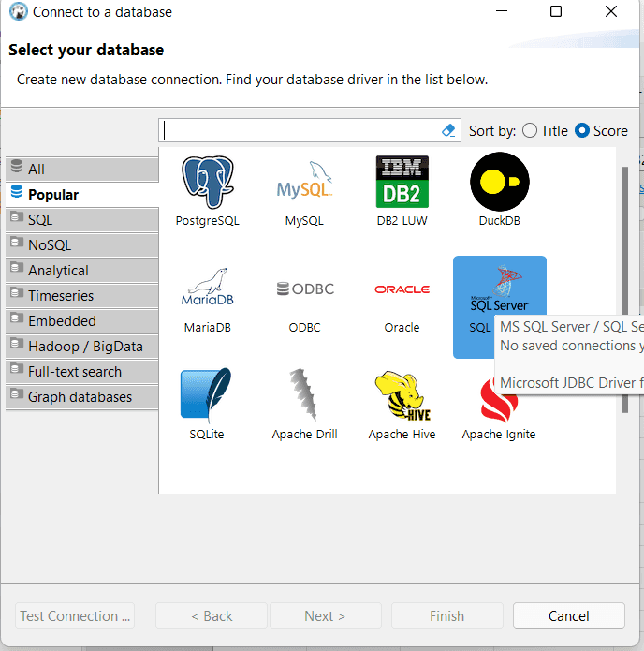Open the Graph databases category
644x651 pixels.
click(x=82, y=397)
